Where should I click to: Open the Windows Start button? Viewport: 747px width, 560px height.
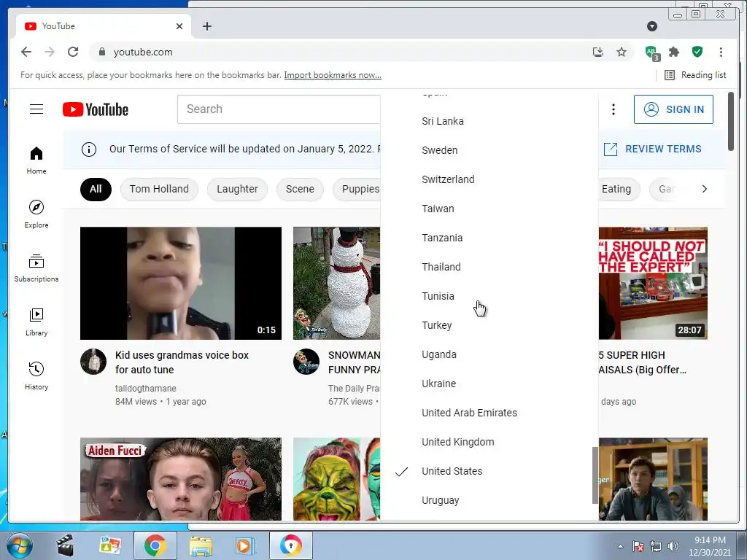pos(18,545)
